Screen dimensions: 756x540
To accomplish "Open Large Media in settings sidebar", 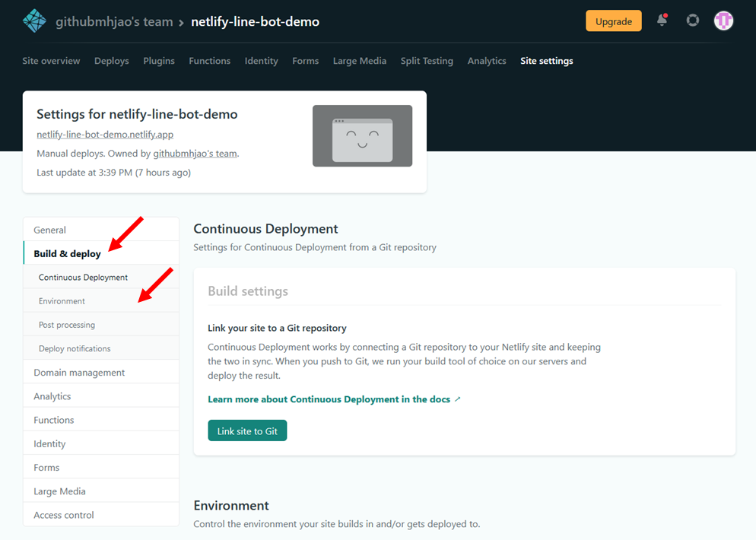I will pos(101,491).
